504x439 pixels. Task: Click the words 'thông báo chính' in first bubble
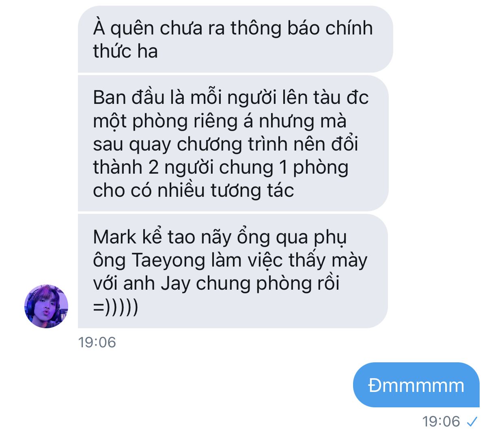tap(302, 28)
